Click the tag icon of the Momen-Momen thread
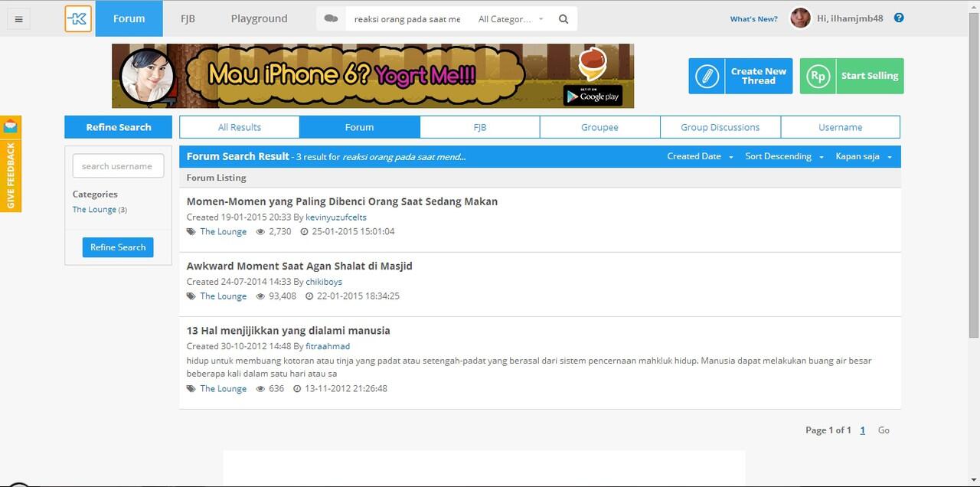 (191, 231)
